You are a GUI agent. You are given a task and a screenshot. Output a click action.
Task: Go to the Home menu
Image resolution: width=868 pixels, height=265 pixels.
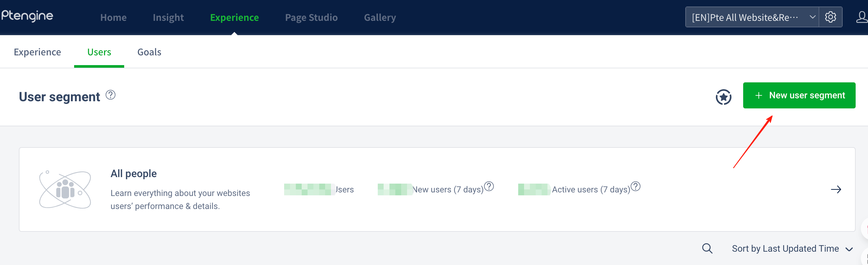click(113, 17)
